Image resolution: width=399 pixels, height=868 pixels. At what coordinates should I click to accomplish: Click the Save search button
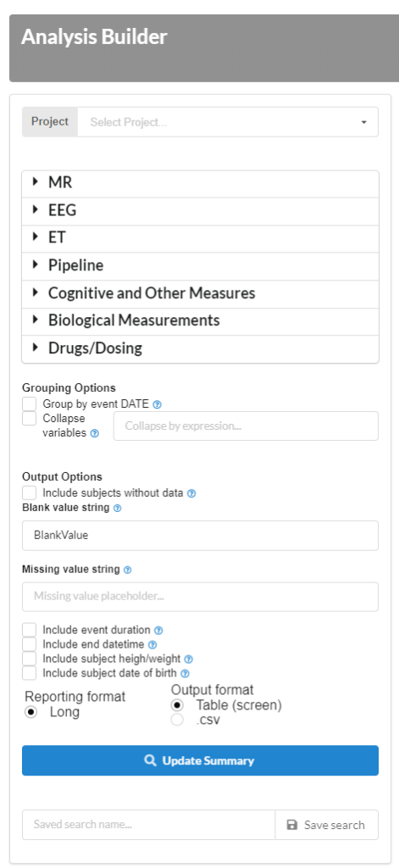click(x=326, y=825)
